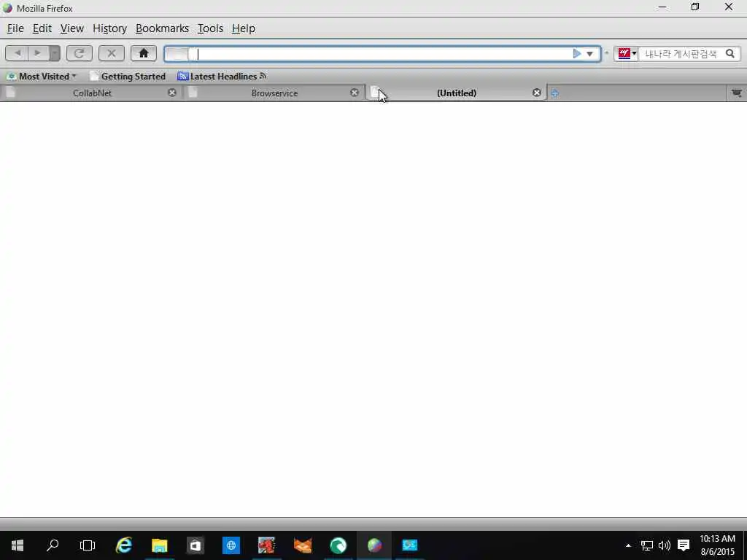Open the History menu
Screen dimensions: 747x560
(x=109, y=28)
